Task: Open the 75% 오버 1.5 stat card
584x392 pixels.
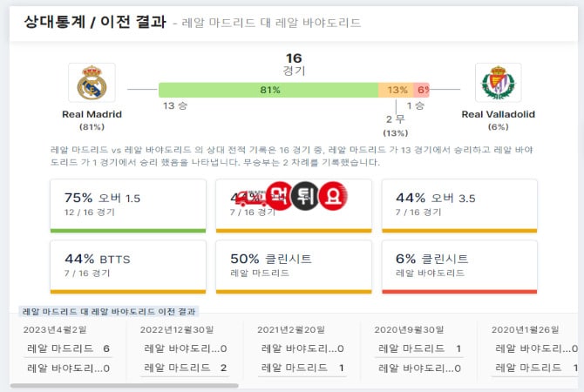Action: point(128,206)
